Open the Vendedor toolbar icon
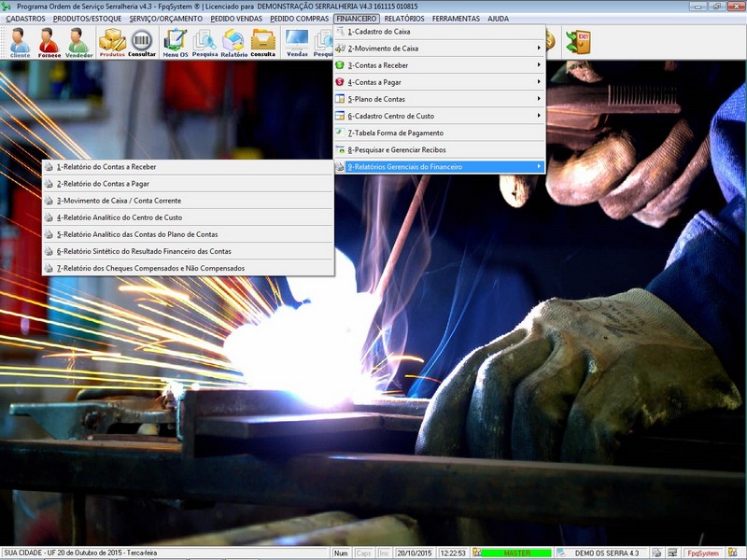Image resolution: width=747 pixels, height=560 pixels. pos(78,42)
